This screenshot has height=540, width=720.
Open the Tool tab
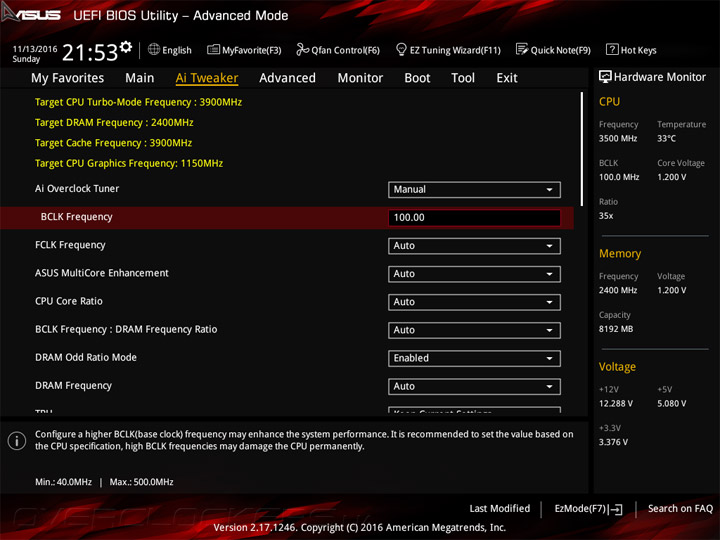(463, 78)
